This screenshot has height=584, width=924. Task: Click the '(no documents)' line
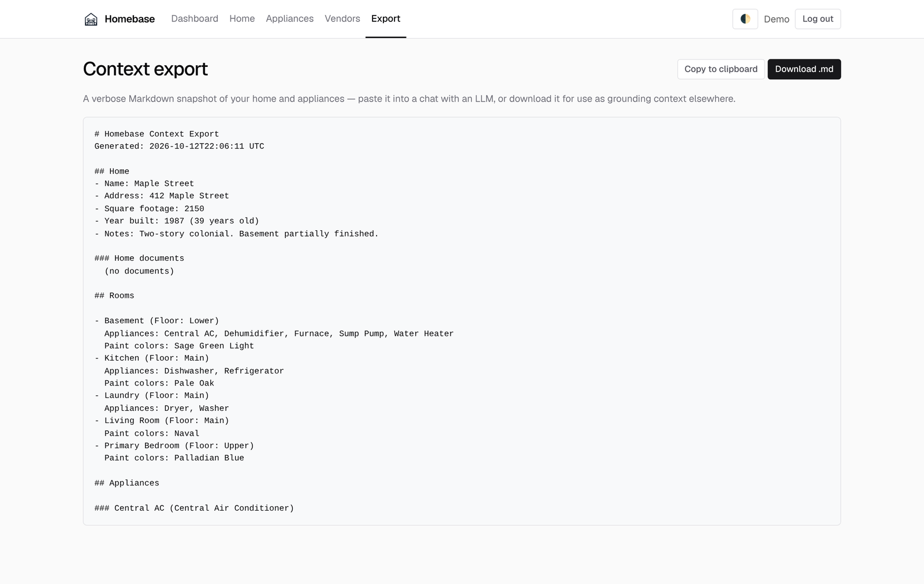click(x=139, y=271)
